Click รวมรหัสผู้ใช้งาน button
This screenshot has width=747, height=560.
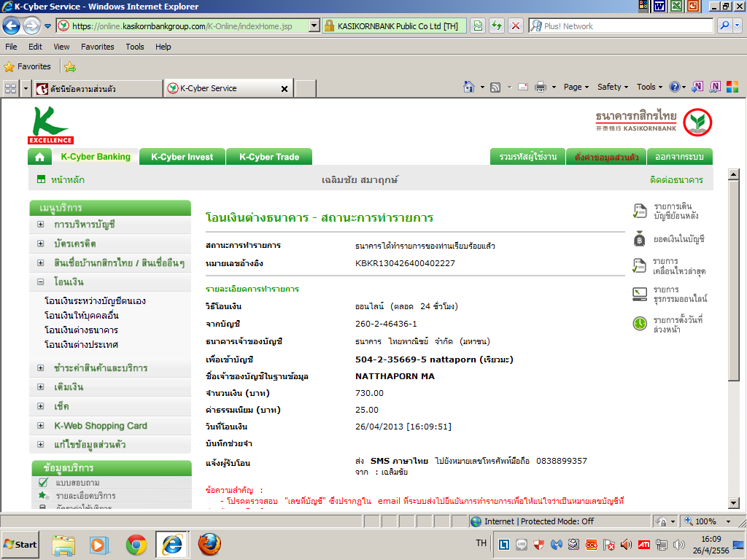pyautogui.click(x=528, y=157)
